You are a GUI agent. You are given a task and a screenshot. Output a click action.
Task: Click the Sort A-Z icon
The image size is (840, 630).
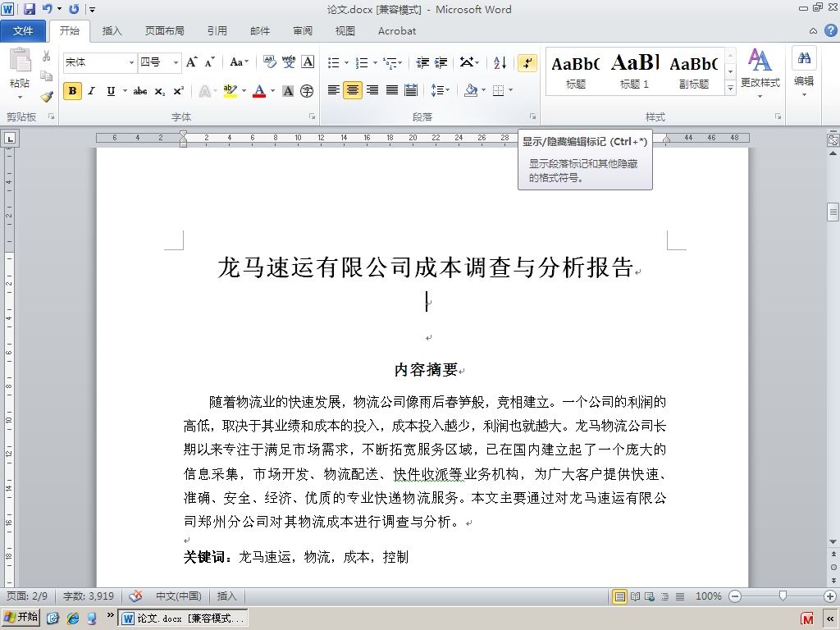click(500, 62)
